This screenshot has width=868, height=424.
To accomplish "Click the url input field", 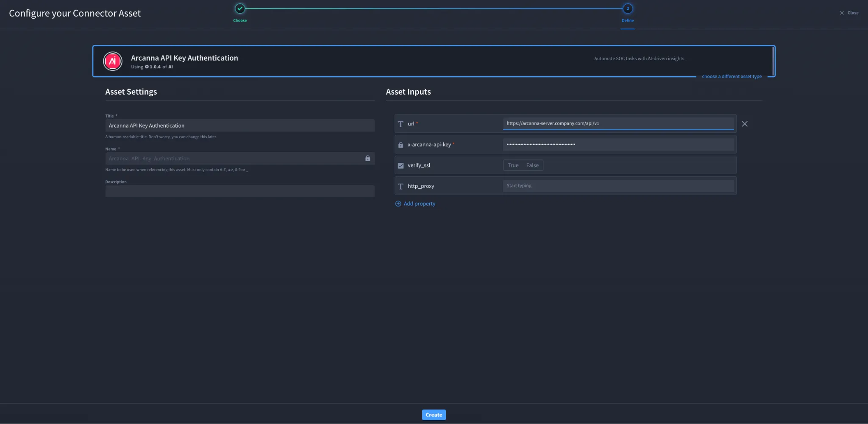I will tap(618, 123).
